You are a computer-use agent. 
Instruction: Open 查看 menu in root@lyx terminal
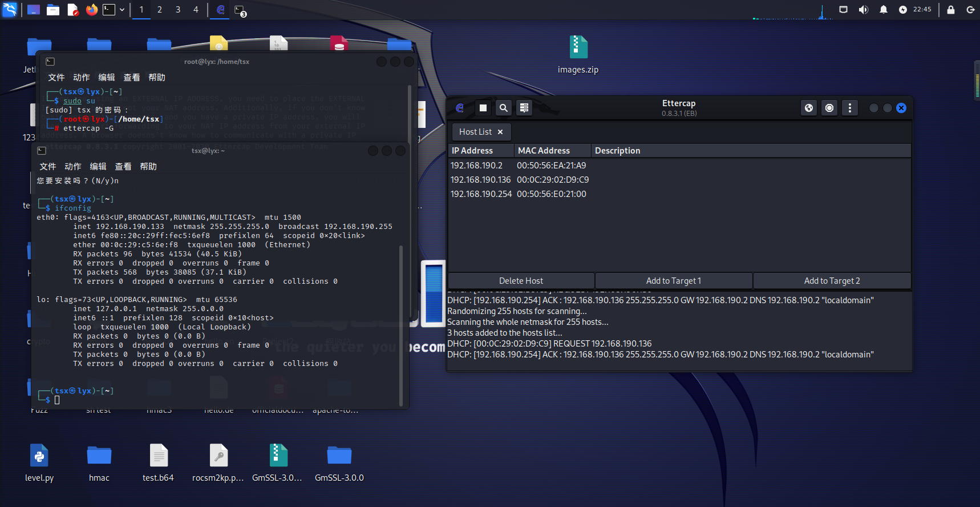pos(132,78)
